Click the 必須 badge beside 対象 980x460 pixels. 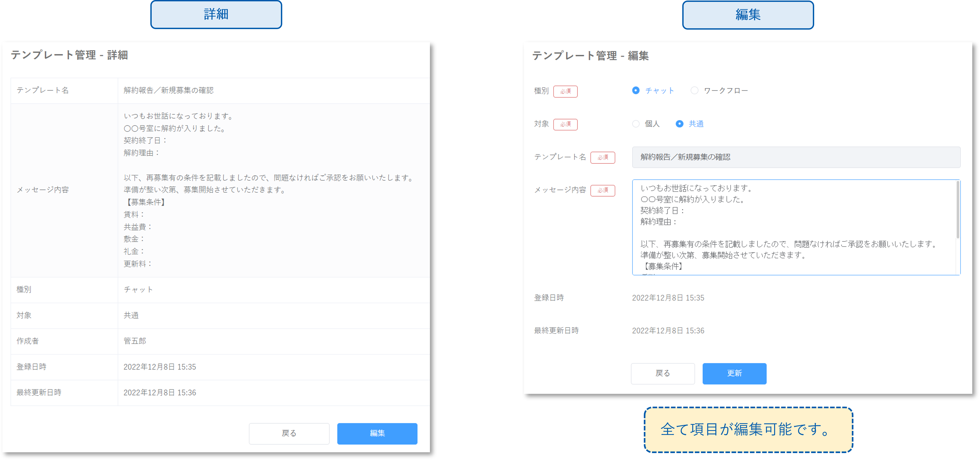click(x=565, y=124)
